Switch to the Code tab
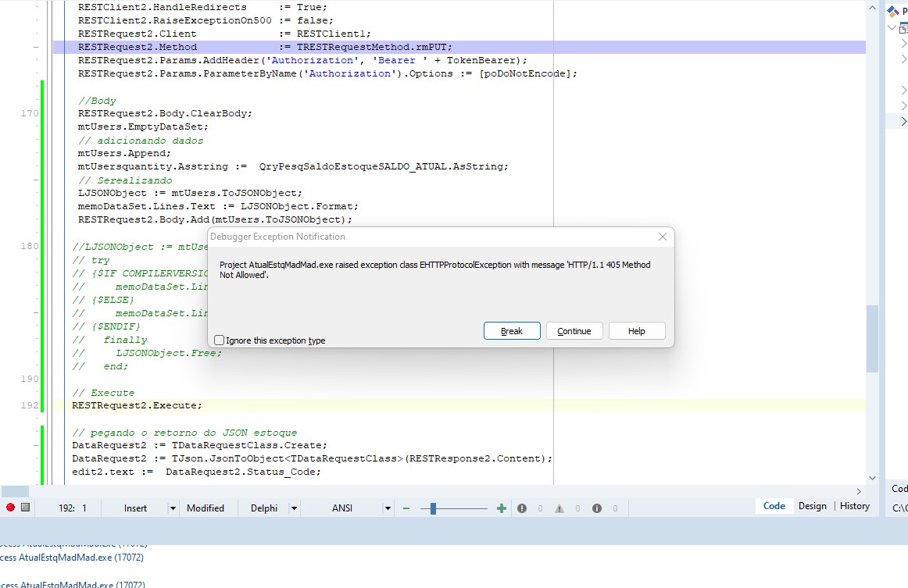The height and width of the screenshot is (588, 908). pyautogui.click(x=774, y=506)
